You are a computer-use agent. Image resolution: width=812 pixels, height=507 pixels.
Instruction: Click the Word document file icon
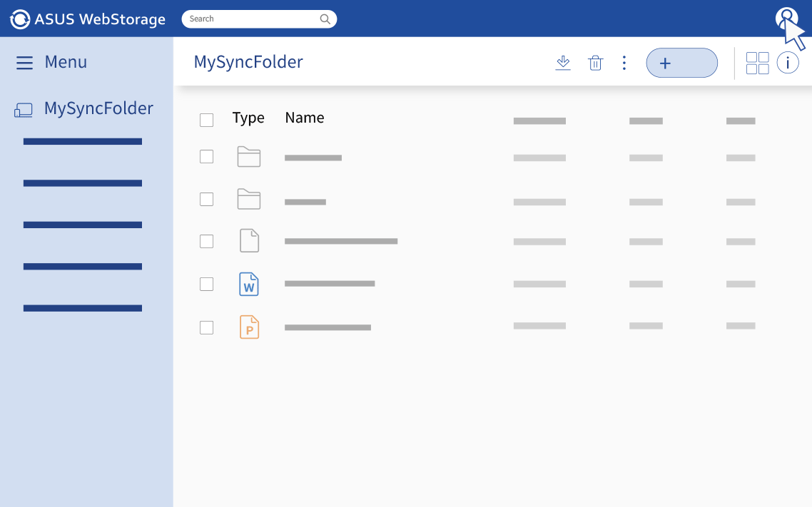tap(248, 284)
